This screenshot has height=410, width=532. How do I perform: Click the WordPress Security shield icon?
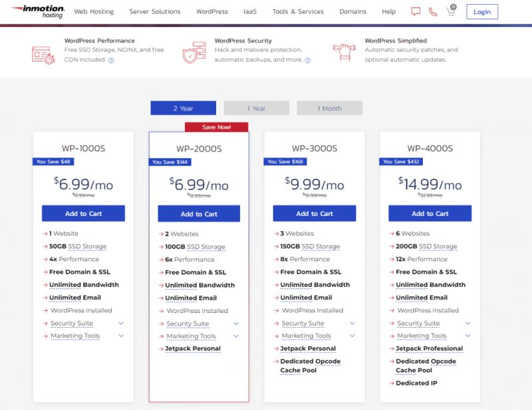coord(195,52)
